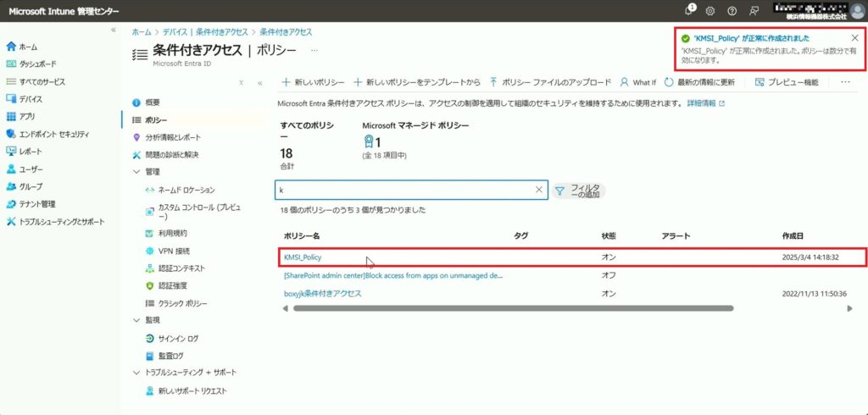Collapse トラブルシューティング + サポート section
This screenshot has width=868, height=415.
point(136,373)
